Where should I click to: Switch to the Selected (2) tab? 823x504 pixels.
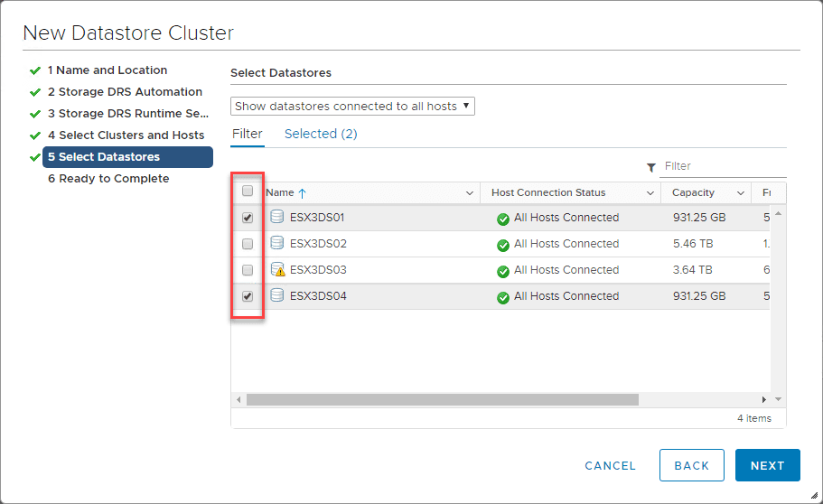pyautogui.click(x=321, y=134)
